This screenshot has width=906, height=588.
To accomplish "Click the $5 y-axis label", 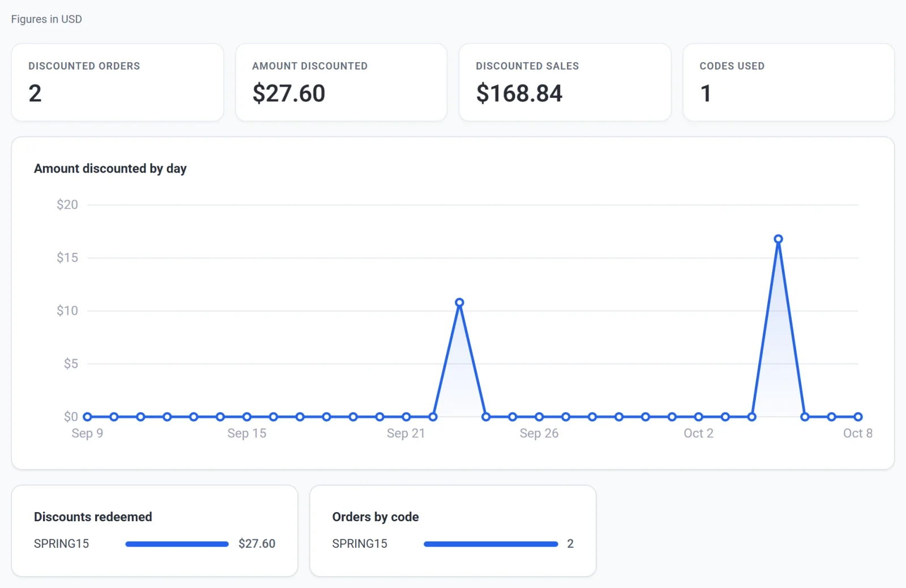I will (71, 364).
